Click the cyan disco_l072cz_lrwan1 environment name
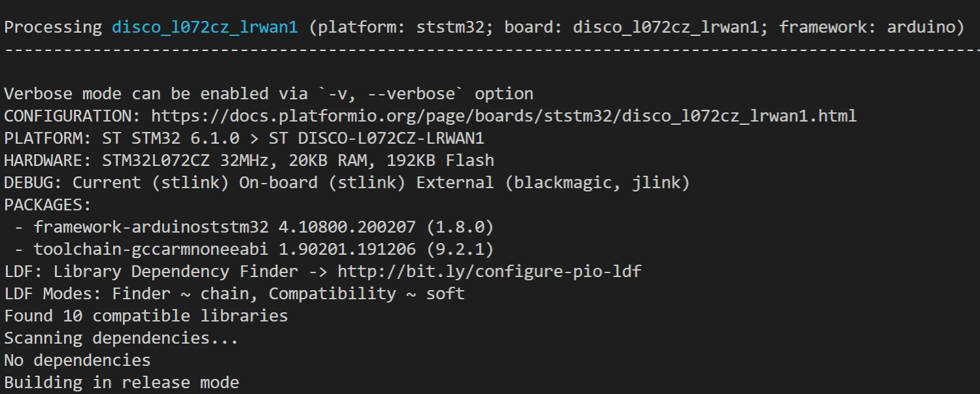This screenshot has width=980, height=394. tap(205, 27)
